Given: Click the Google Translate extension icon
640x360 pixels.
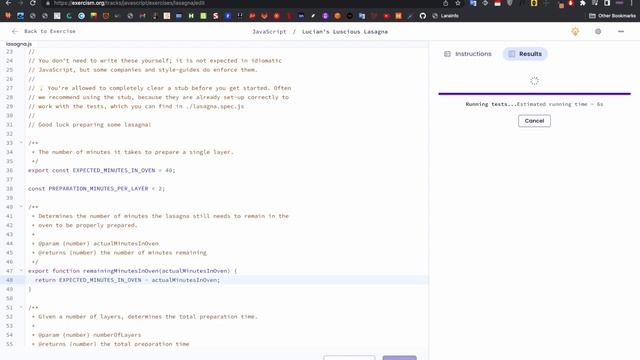Looking at the screenshot, I should click(473, 3).
